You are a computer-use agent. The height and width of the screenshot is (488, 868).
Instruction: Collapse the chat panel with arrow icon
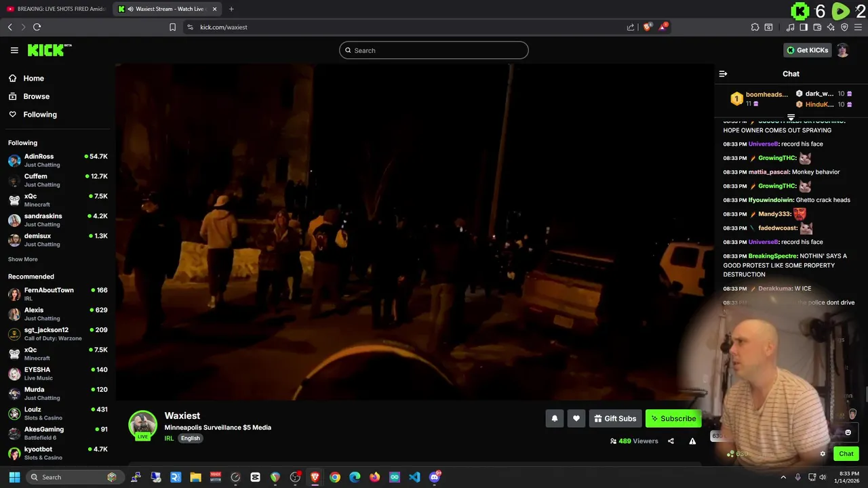tap(723, 74)
